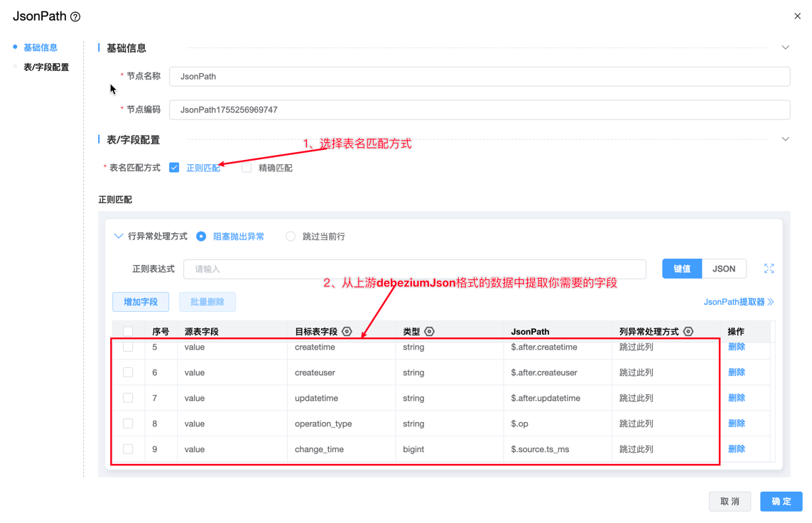
Task: Delete row 9 change_time via 删除
Action: (736, 449)
